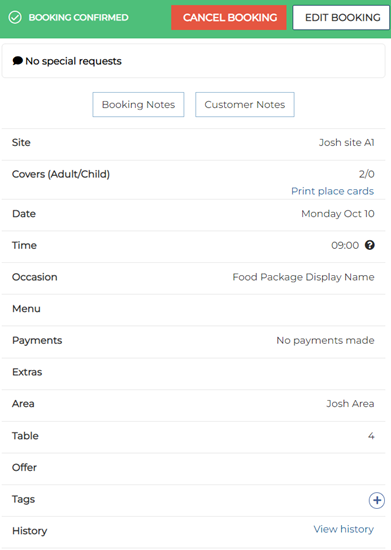Click the speech bubble special requests icon
Image resolution: width=391 pixels, height=550 pixels.
pyautogui.click(x=18, y=61)
